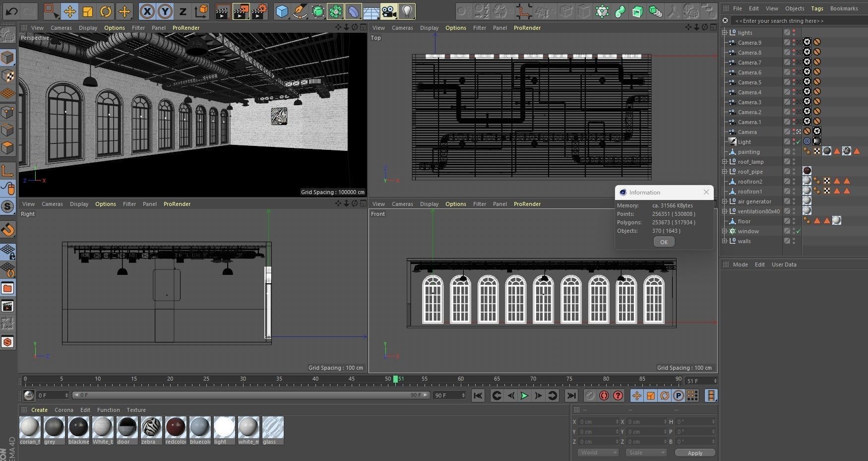868x461 pixels.
Task: Click the red question-mark keyframe selection button
Action: (618, 395)
